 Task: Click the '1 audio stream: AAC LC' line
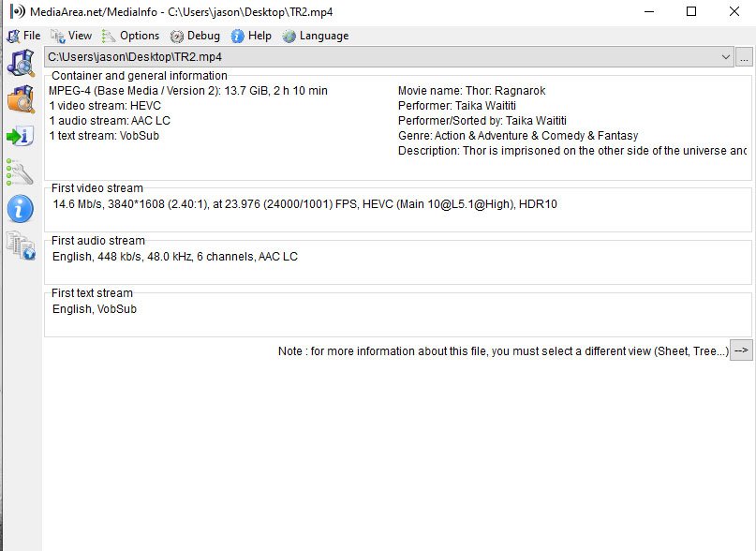coord(110,121)
